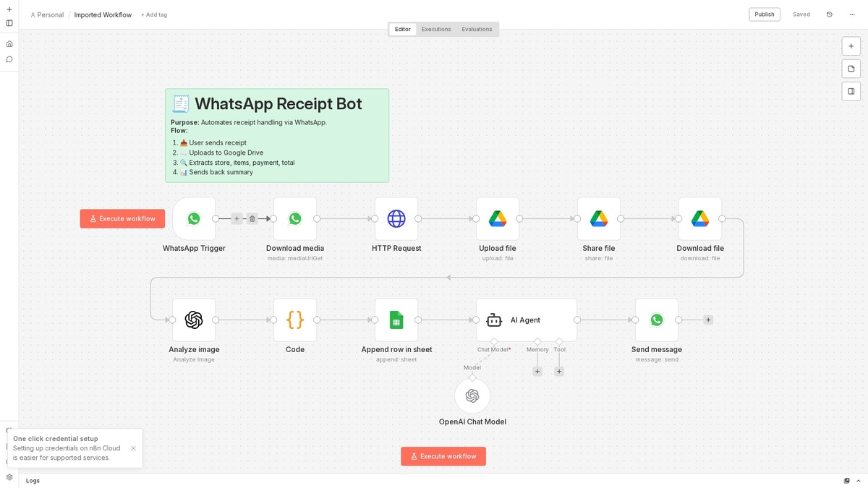
Task: Open the OpenAI Chat Model sub-node
Action: point(472,396)
